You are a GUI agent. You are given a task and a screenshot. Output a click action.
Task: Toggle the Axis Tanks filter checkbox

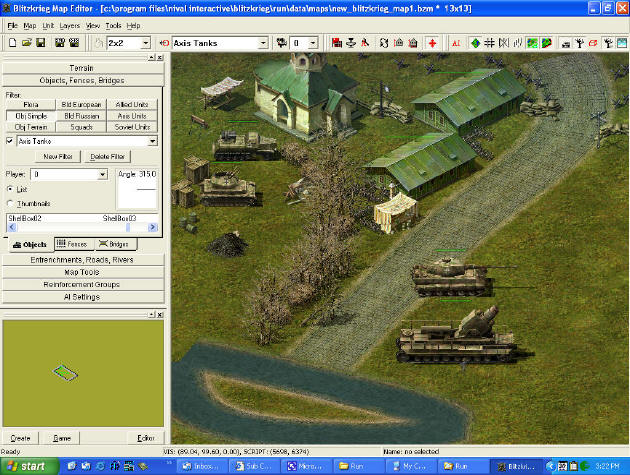[x=10, y=141]
